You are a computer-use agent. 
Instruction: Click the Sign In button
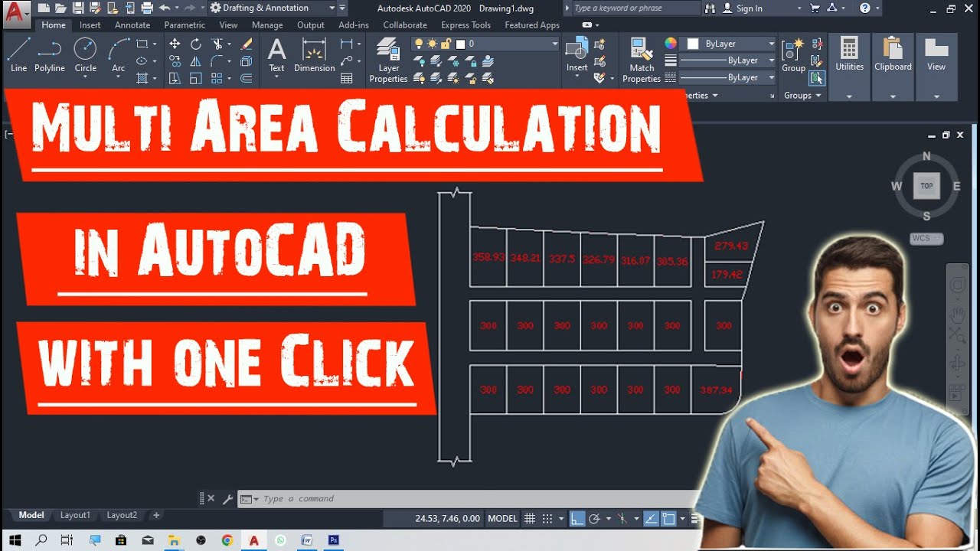742,8
